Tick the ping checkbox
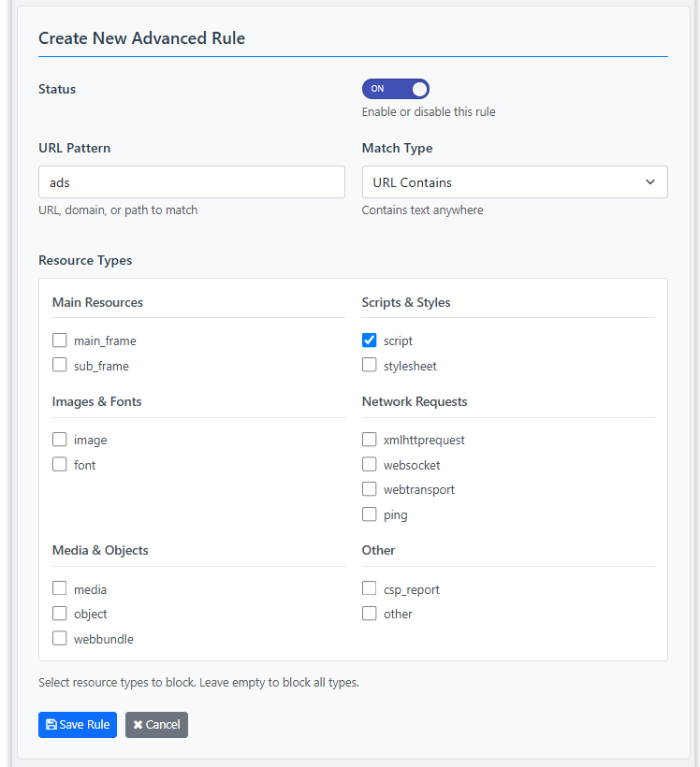Screen dimensions: 700x767 click(x=370, y=514)
